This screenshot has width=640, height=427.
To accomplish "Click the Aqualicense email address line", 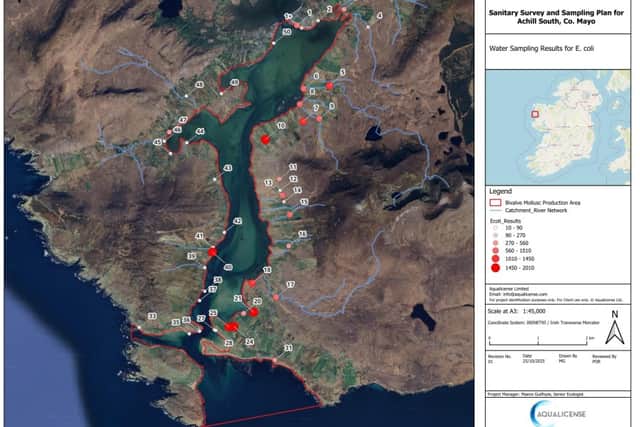I will 518,294.
